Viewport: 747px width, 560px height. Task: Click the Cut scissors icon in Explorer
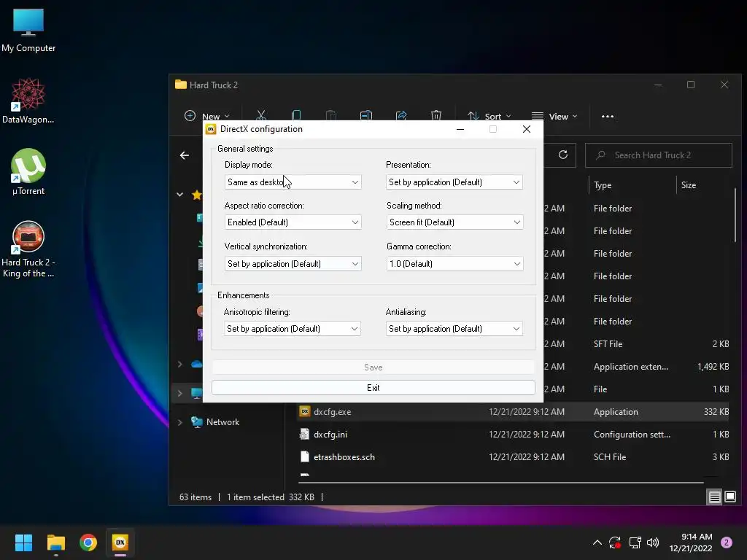pyautogui.click(x=261, y=116)
